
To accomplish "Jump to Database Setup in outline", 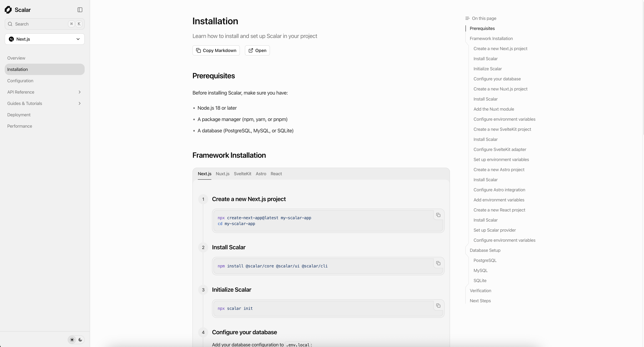I will tap(485, 250).
